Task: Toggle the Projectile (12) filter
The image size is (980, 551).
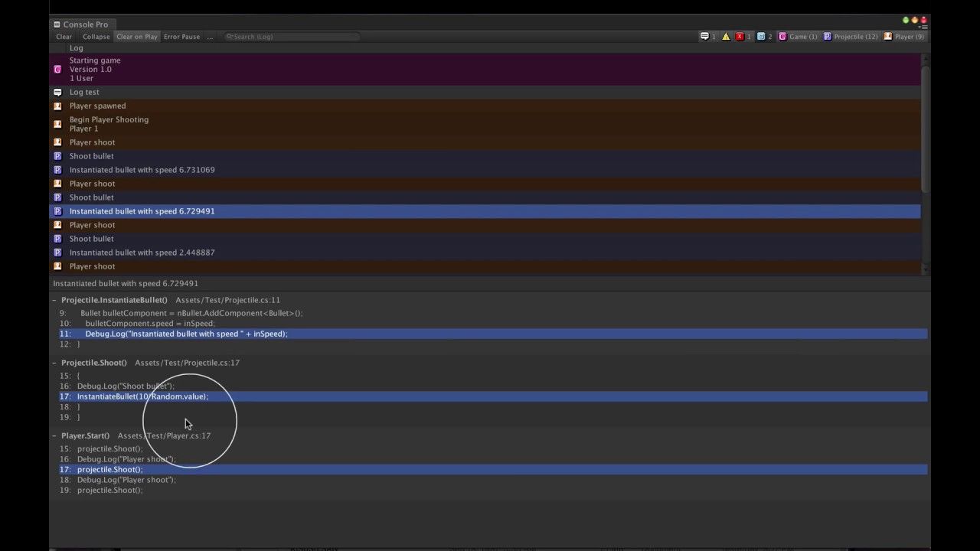Action: [851, 37]
